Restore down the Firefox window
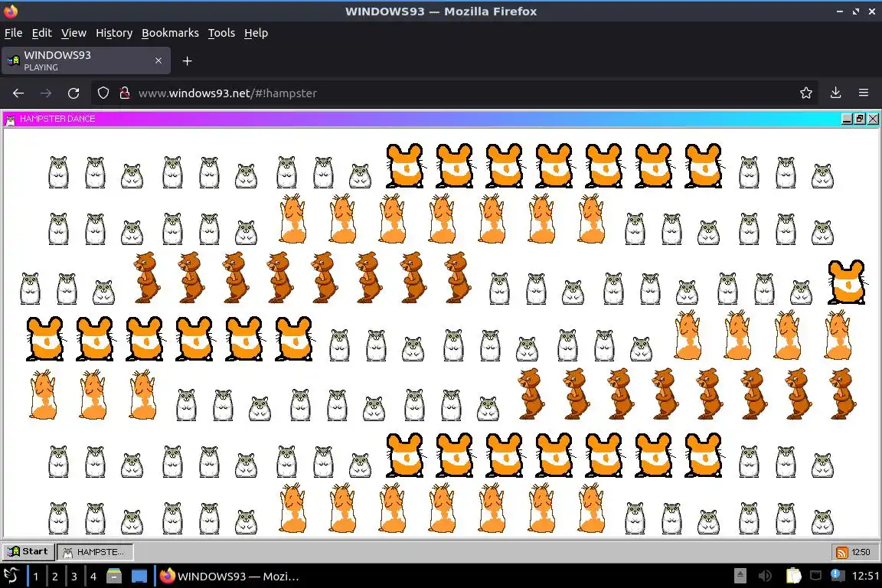 [856, 11]
